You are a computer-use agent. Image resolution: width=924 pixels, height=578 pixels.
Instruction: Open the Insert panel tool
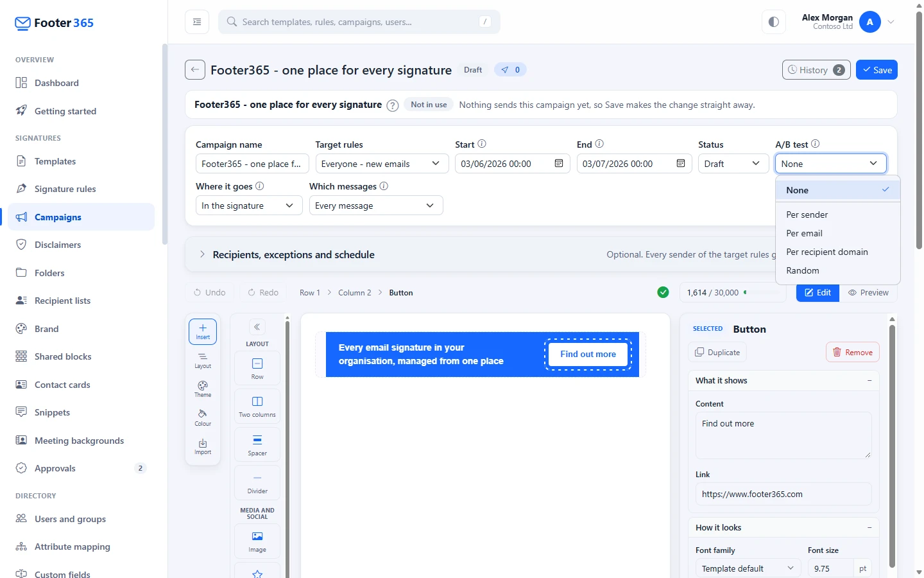pos(203,331)
